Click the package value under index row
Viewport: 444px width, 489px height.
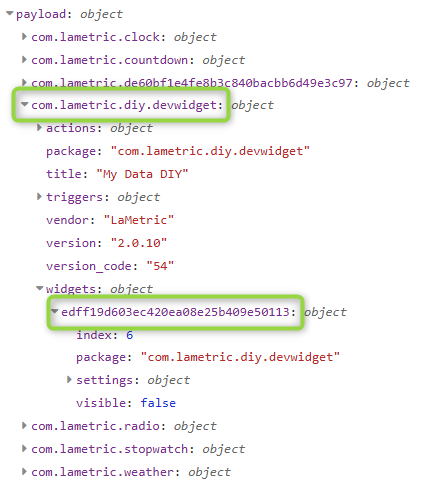click(240, 357)
